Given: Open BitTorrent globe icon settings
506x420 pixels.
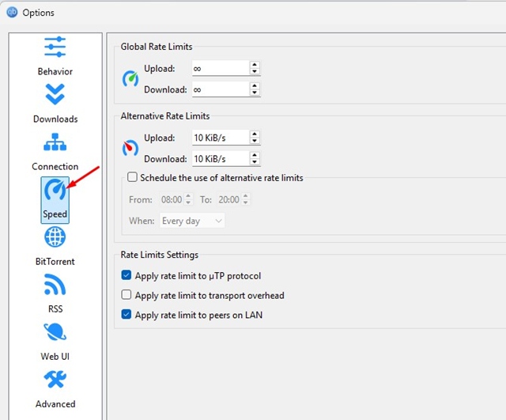Looking at the screenshot, I should tap(55, 237).
